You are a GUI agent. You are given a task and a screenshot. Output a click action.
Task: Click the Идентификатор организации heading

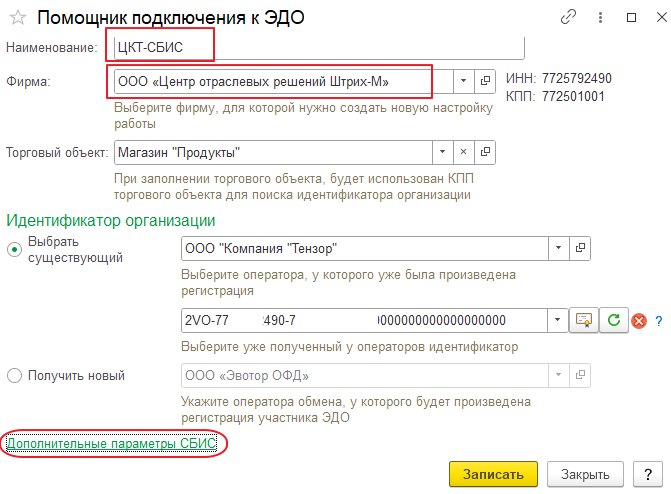[x=111, y=220]
